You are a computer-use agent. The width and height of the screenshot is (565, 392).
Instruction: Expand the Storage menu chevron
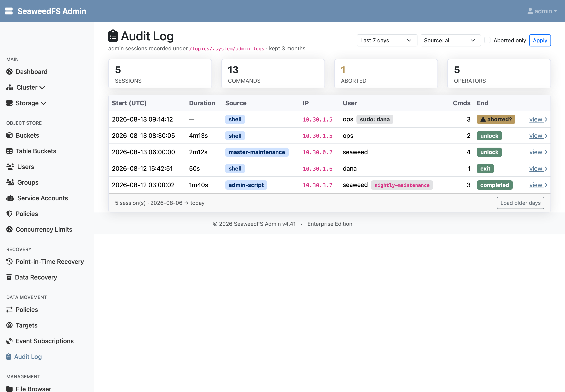point(43,103)
